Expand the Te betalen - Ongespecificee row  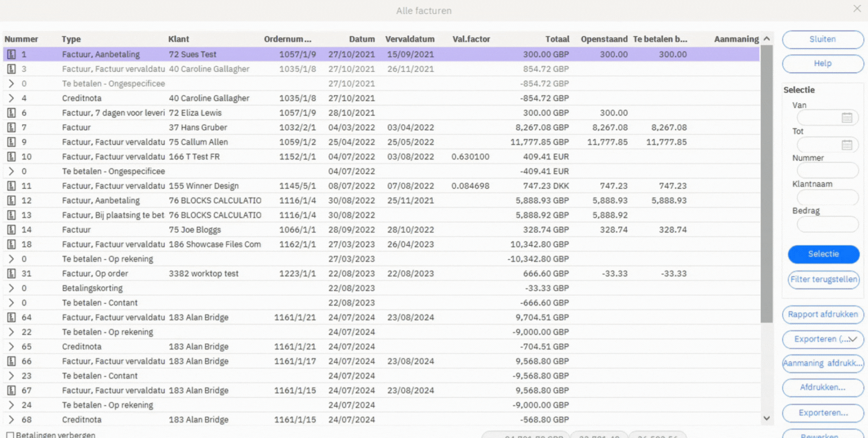pyautogui.click(x=11, y=83)
